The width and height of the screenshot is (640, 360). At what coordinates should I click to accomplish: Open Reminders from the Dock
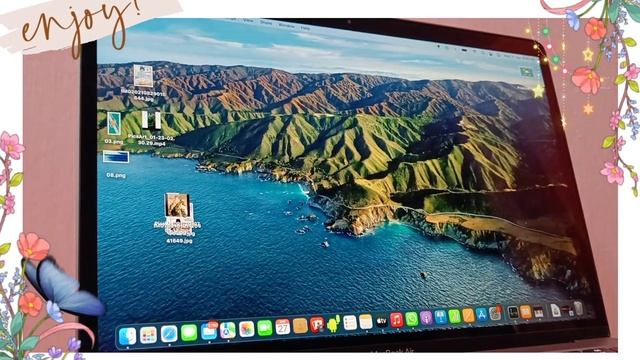point(350,323)
